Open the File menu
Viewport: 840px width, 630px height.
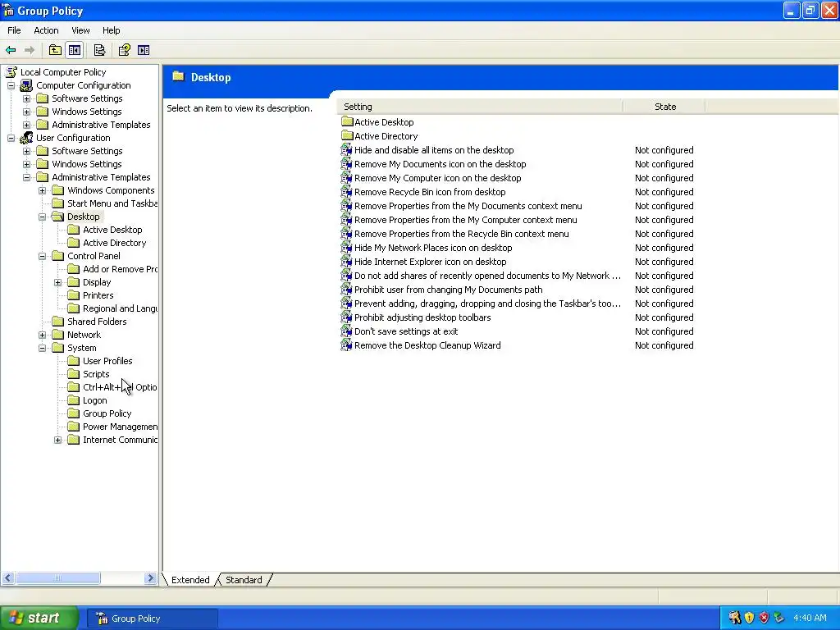coord(15,30)
